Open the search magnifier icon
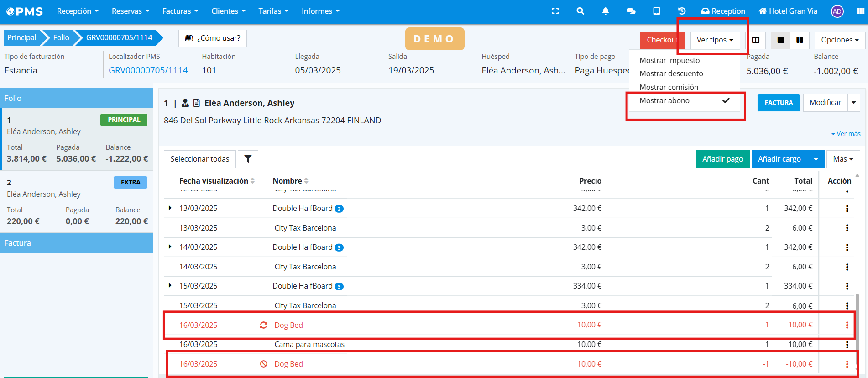Image resolution: width=868 pixels, height=378 pixels. (580, 11)
